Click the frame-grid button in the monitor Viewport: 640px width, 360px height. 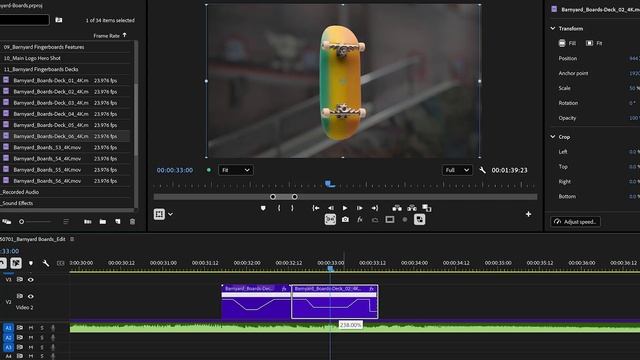coord(159,214)
